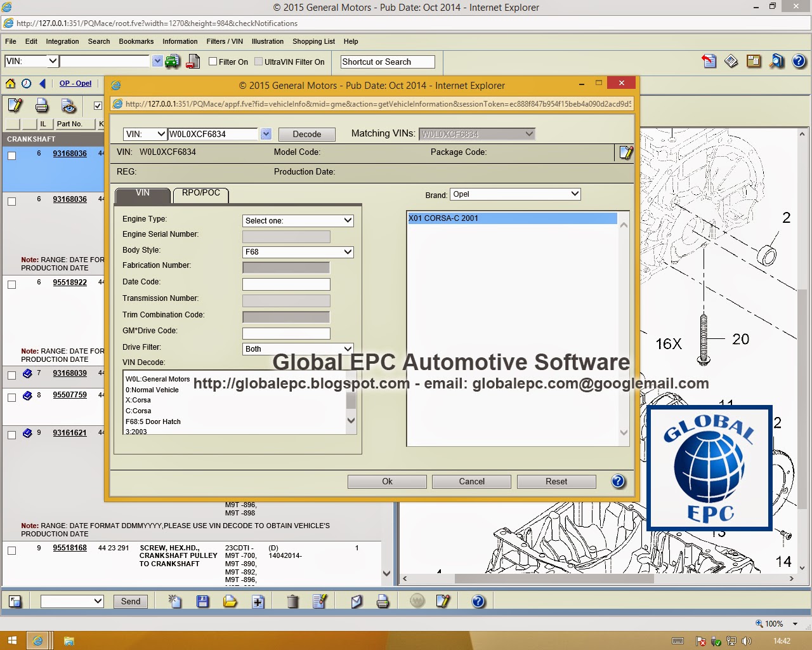Click the Send button in bottom toolbar
The image size is (812, 650).
pos(131,601)
